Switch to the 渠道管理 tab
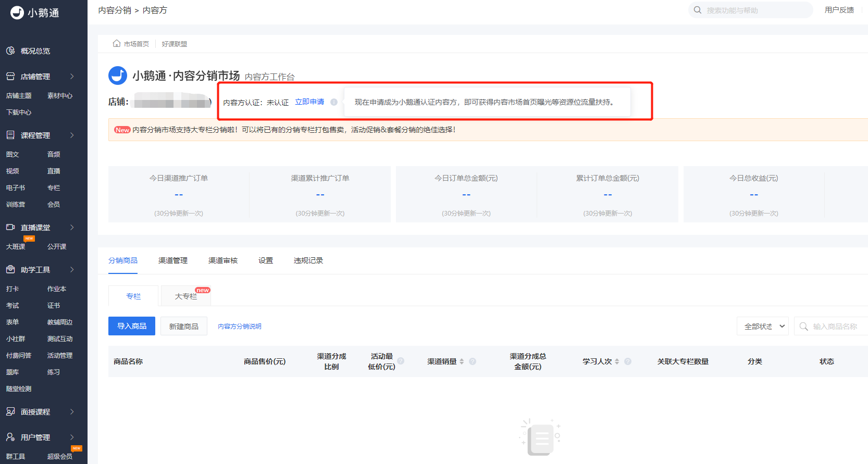The height and width of the screenshot is (464, 868). click(x=173, y=260)
